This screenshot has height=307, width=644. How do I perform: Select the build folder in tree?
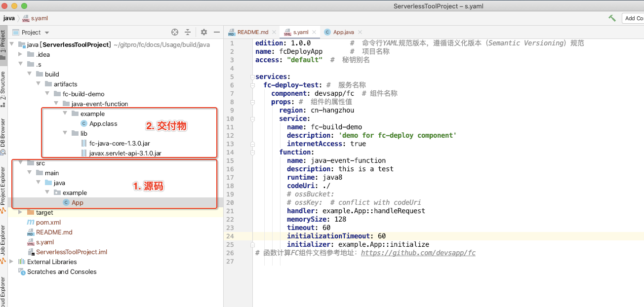[52, 74]
